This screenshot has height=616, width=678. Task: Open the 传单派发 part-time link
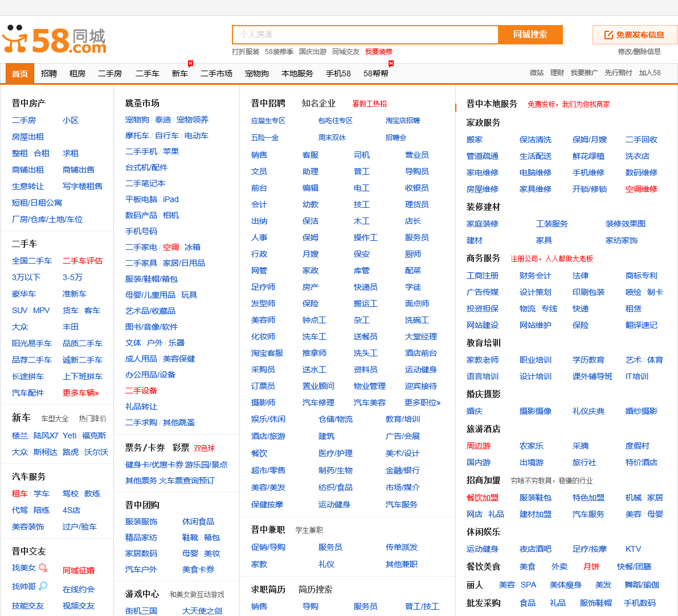(402, 547)
